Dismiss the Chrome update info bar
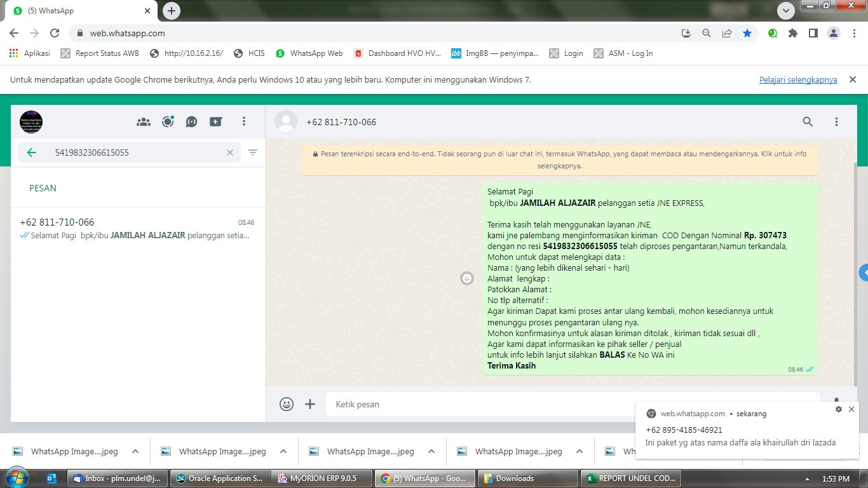 [853, 79]
